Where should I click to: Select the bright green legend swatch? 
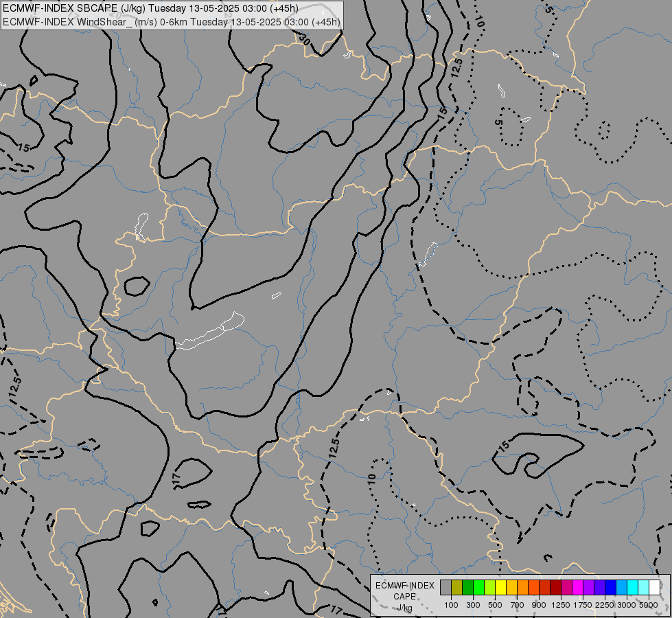tap(478, 587)
